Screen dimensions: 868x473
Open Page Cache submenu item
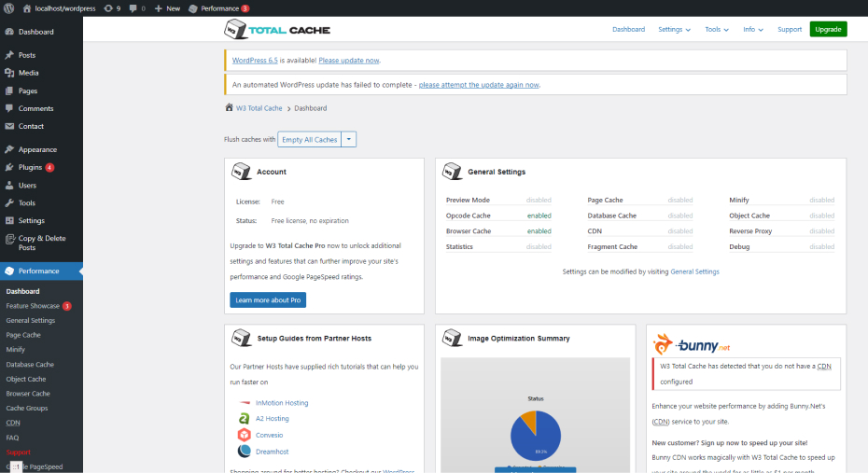pyautogui.click(x=23, y=335)
